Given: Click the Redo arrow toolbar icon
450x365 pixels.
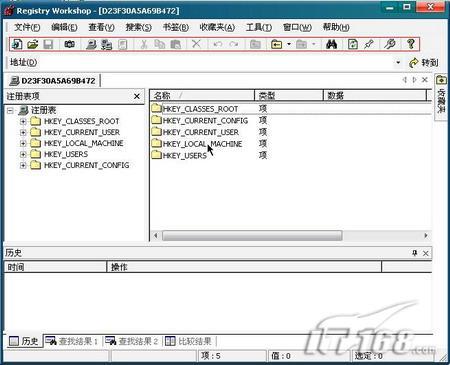Looking at the screenshot, I should (x=234, y=44).
